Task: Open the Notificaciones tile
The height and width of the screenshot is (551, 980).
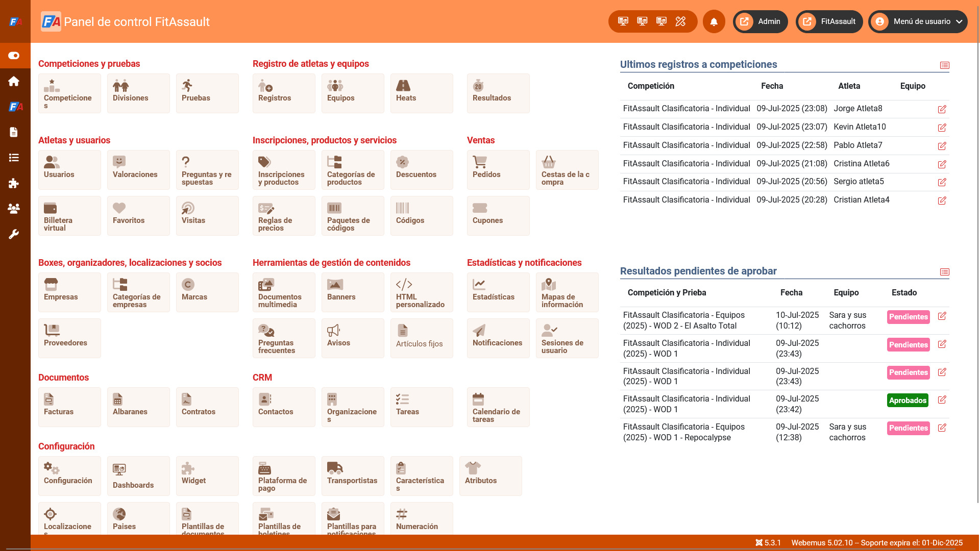Action: coord(498,338)
